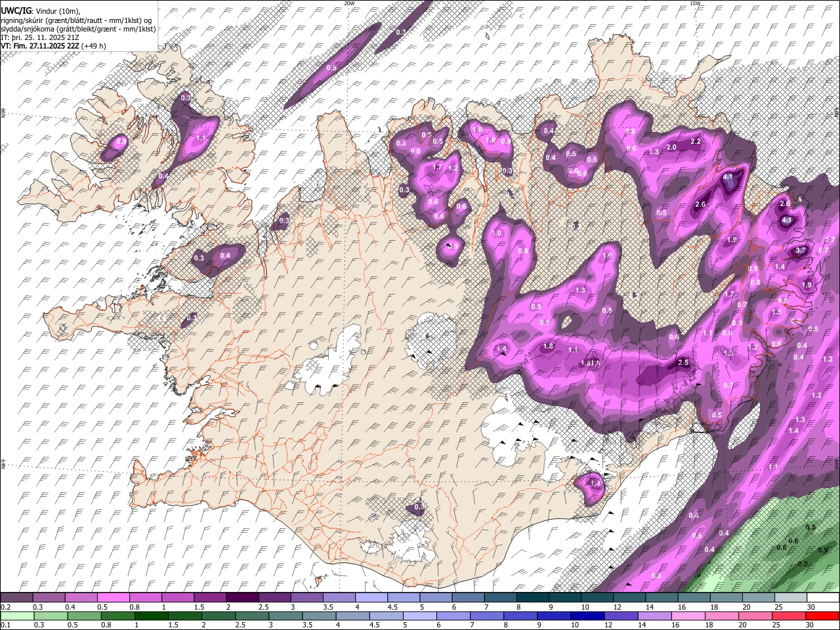840x630 pixels.
Task: Click the '2.0' snowfall value on the map
Action: [x=671, y=148]
